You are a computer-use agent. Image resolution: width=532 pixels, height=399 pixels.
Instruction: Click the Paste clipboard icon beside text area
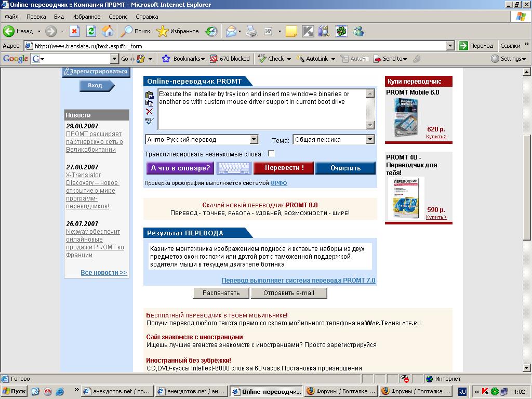click(x=149, y=95)
